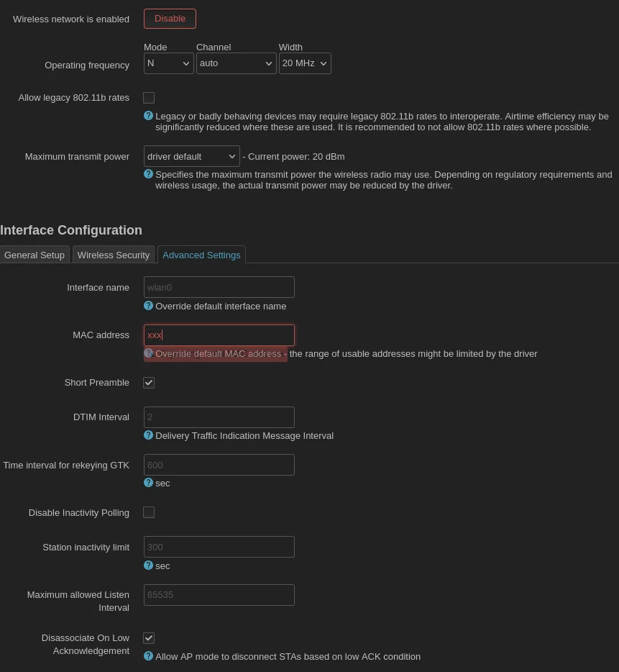This screenshot has width=619, height=672.
Task: Click help icon next to Override default interface name
Action: pos(148,306)
